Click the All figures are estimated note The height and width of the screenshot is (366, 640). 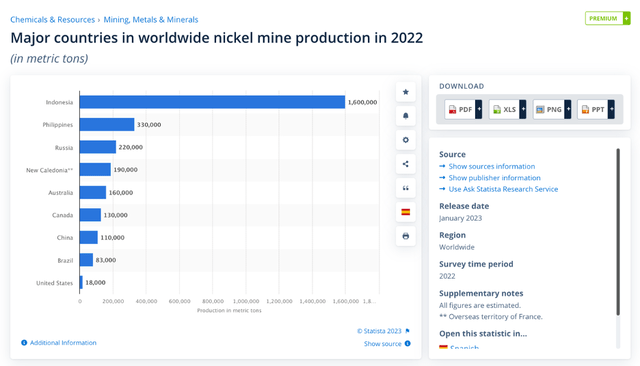(480, 305)
